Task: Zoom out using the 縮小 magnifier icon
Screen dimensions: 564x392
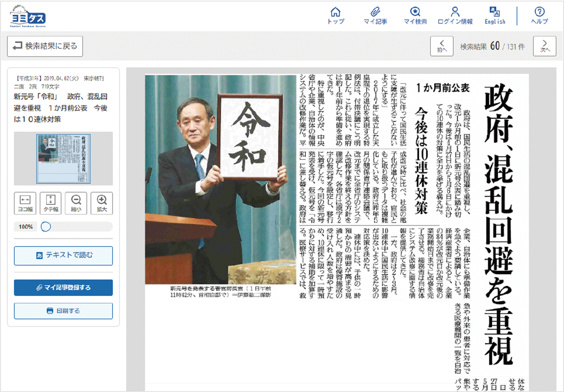Action: click(75, 203)
